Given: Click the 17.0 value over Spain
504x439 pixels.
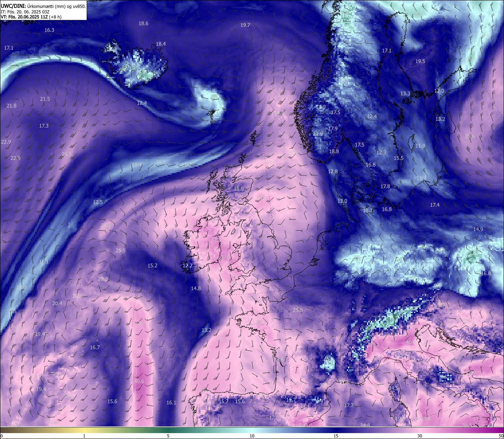Looking at the screenshot, I should point(274,418).
